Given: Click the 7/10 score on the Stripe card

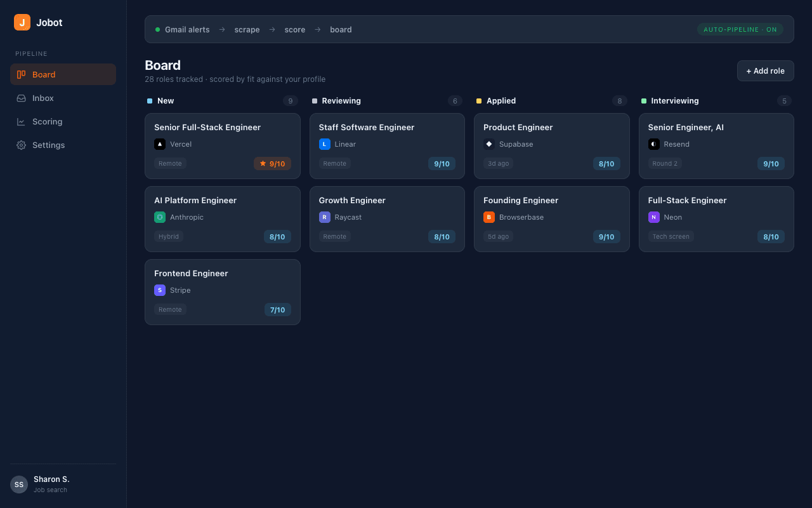Looking at the screenshot, I should (x=278, y=310).
